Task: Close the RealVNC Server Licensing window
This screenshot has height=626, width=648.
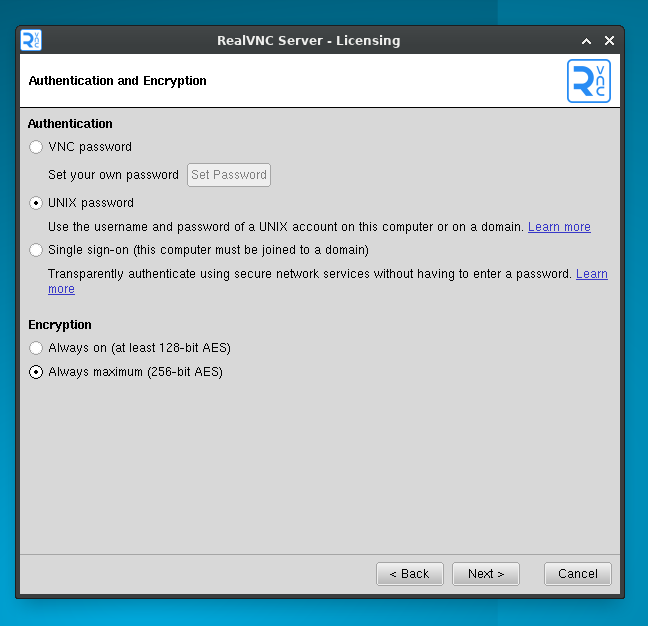Action: click(x=609, y=41)
